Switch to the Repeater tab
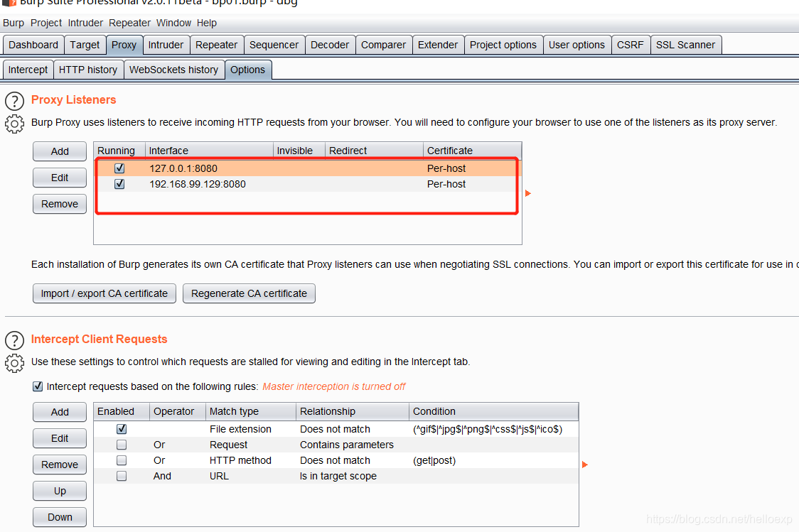The width and height of the screenshot is (799, 532). [216, 45]
